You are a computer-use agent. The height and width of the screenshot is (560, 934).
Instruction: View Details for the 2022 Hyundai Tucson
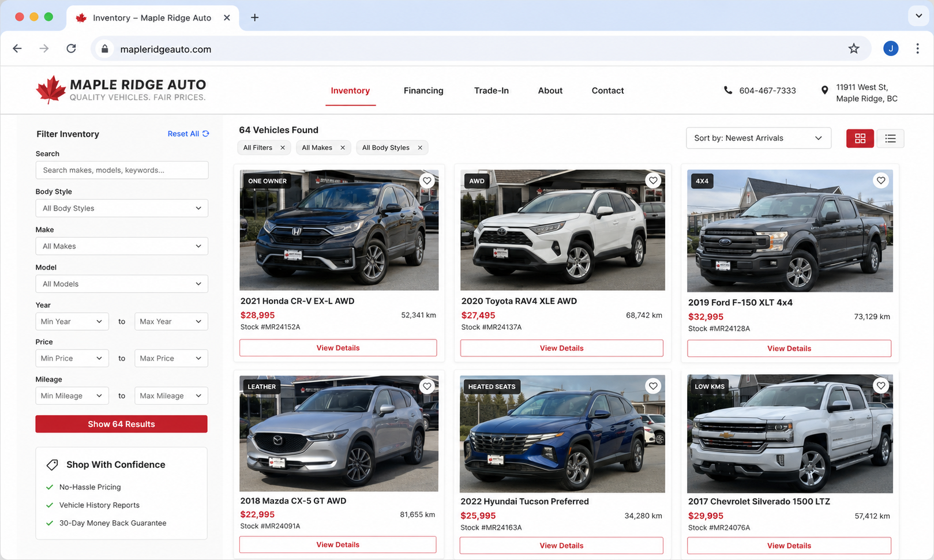(x=561, y=546)
